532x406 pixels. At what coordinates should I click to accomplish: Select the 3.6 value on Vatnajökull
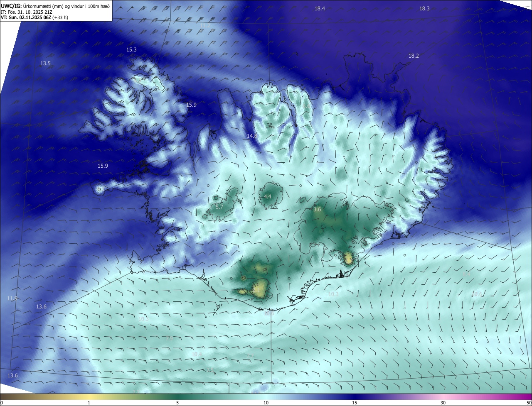coord(317,210)
